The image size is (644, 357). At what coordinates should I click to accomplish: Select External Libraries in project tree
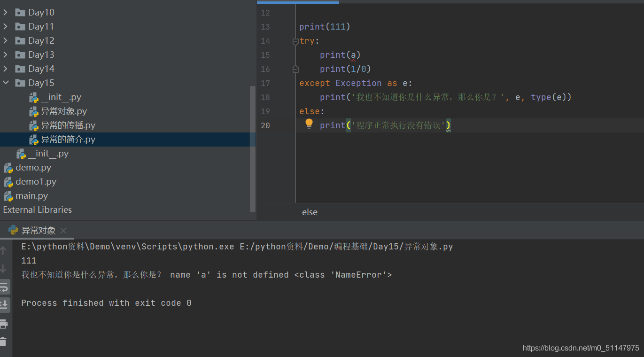click(x=38, y=210)
